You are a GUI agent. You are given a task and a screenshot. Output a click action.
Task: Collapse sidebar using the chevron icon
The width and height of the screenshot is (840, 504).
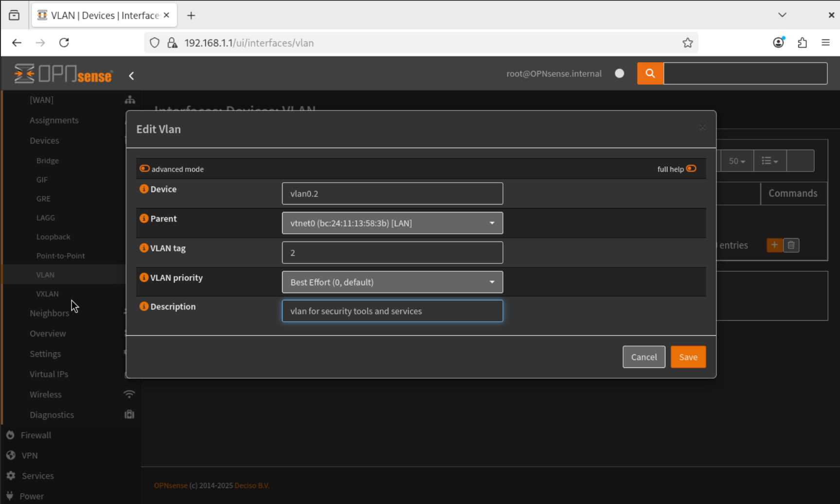131,76
